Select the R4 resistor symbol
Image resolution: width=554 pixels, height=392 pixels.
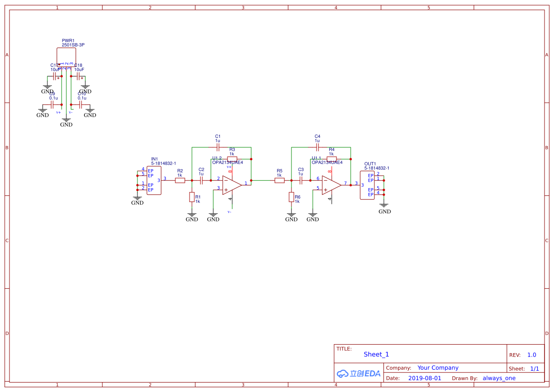click(x=332, y=159)
